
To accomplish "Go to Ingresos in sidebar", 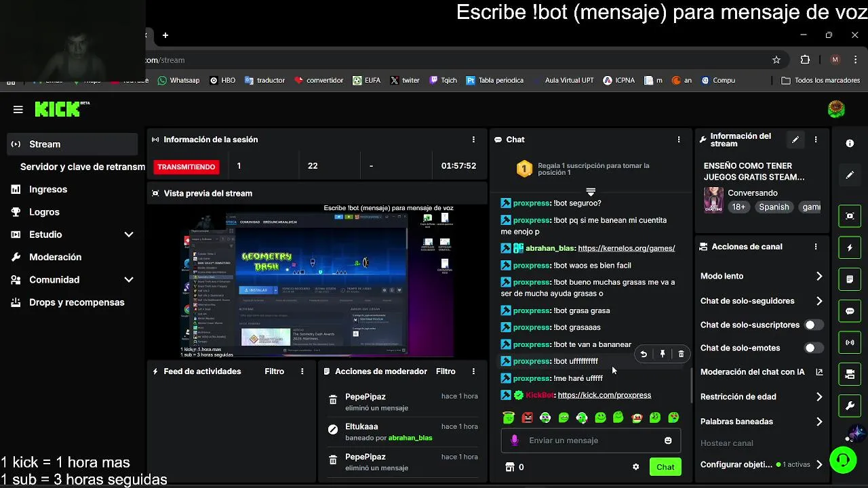I will coord(48,190).
